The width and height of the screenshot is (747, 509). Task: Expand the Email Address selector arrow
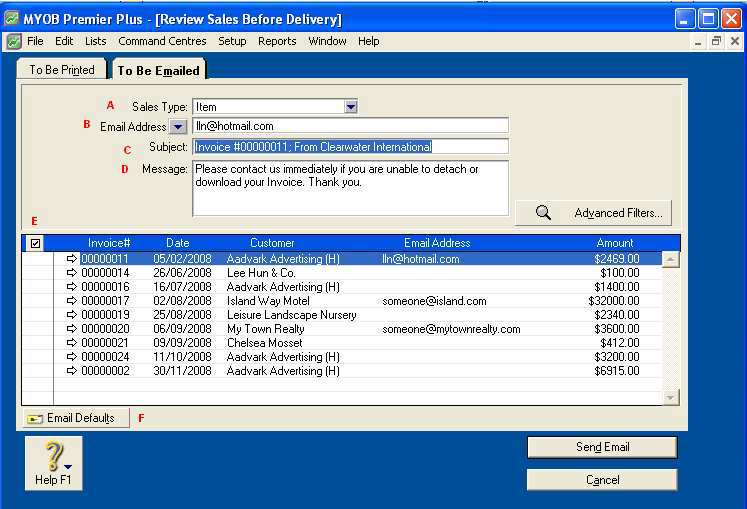pos(178,127)
